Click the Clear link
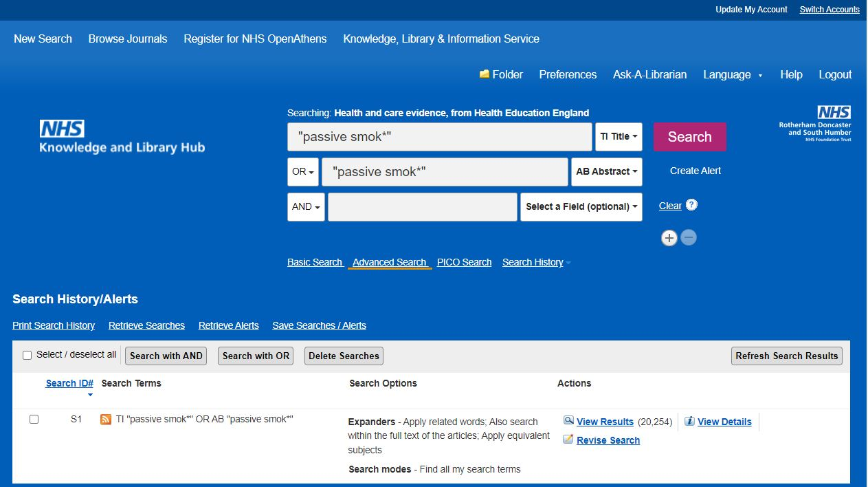868x487 pixels. (670, 206)
